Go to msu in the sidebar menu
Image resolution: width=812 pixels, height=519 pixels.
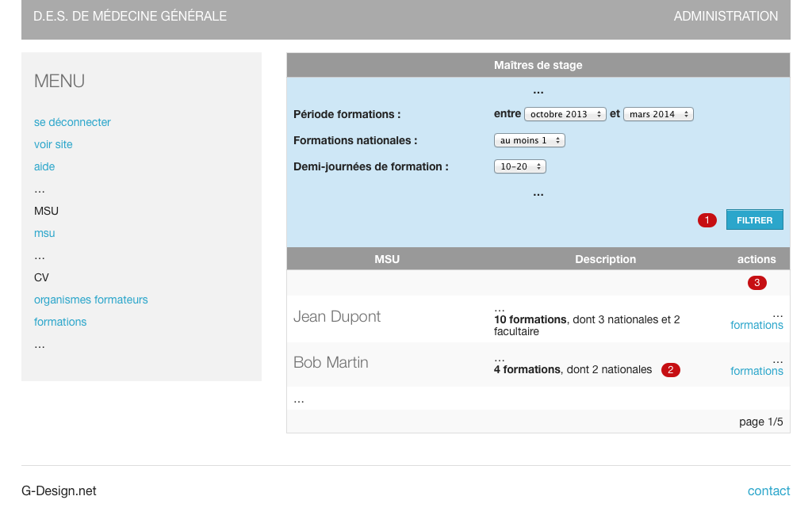click(44, 233)
